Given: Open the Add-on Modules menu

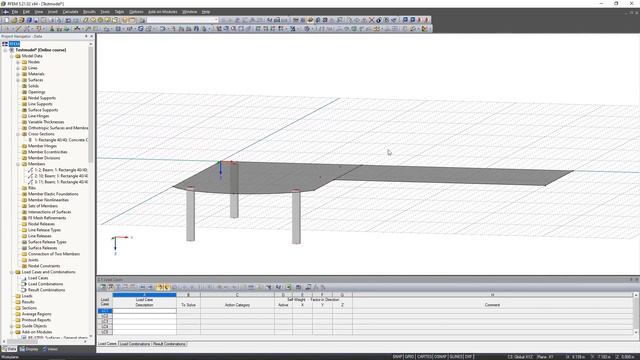Looking at the screenshot, I should point(162,12).
